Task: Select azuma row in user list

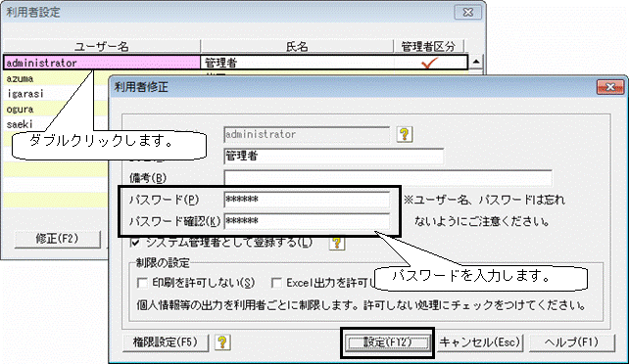Action: pyautogui.click(x=56, y=78)
